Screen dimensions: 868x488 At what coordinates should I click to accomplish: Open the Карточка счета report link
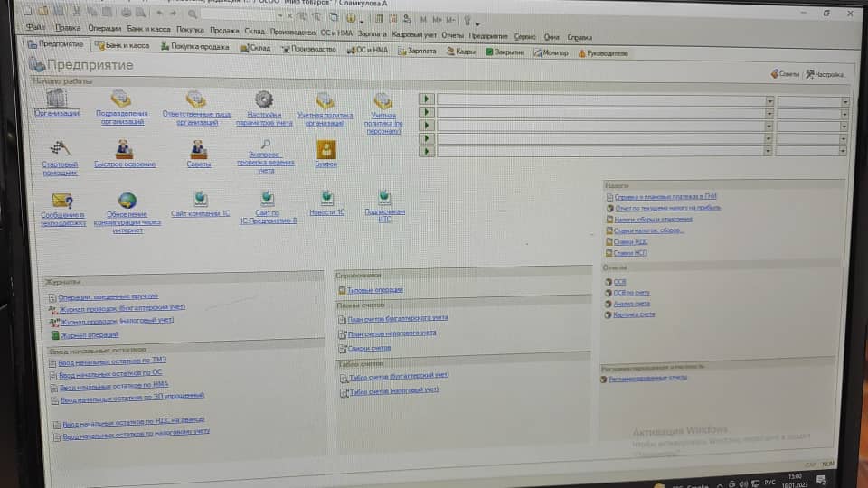(634, 314)
